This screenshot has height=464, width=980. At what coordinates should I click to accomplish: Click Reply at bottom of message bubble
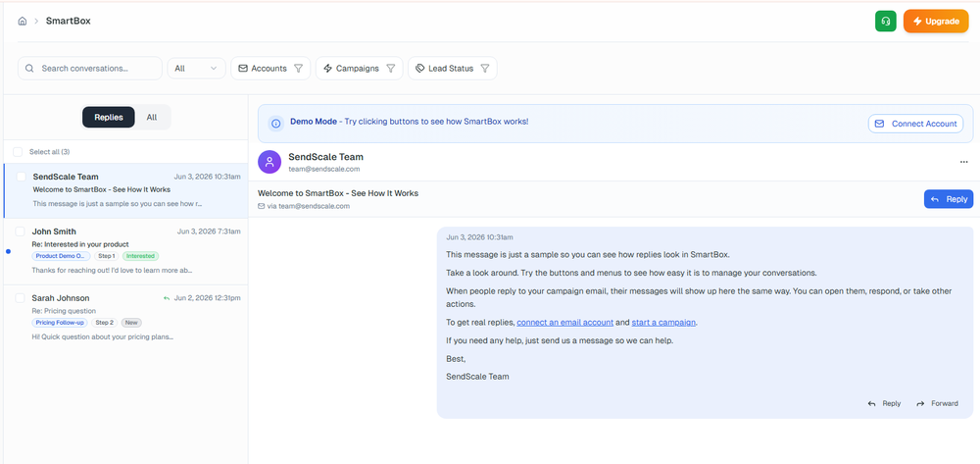click(884, 404)
